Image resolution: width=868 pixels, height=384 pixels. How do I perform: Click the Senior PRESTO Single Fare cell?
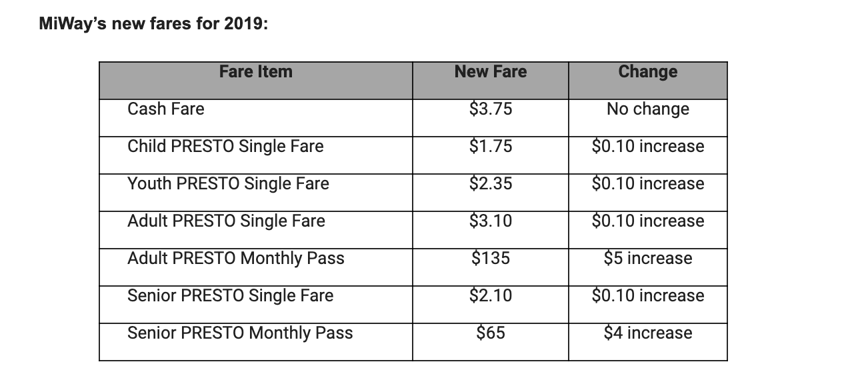click(x=230, y=296)
